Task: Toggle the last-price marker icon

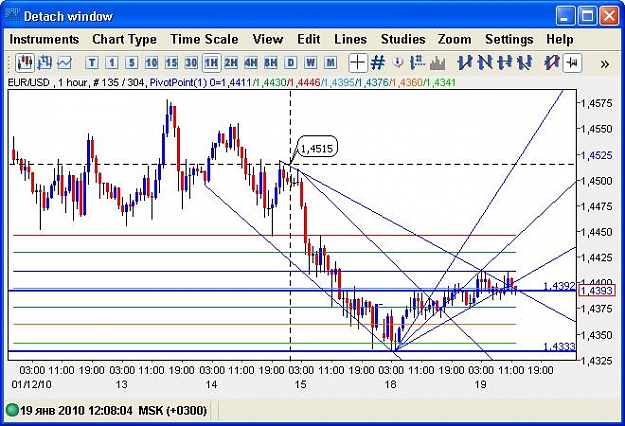Action: point(572,63)
